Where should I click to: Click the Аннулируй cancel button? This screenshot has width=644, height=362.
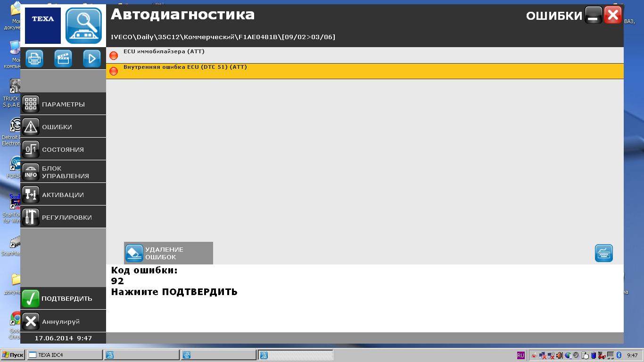[63, 321]
